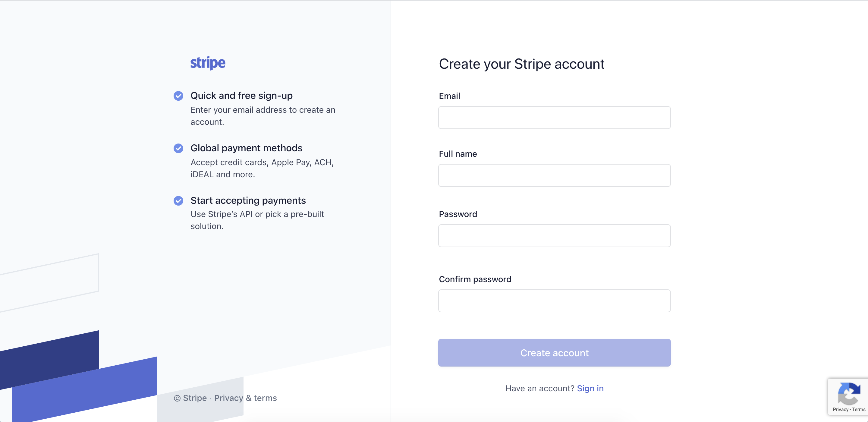Click the checkmark icon beside Global payment methods
This screenshot has height=422, width=868.
[178, 148]
